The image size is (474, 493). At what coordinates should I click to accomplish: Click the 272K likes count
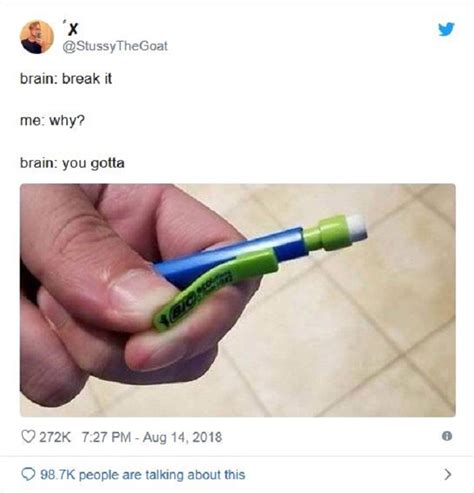(55, 437)
